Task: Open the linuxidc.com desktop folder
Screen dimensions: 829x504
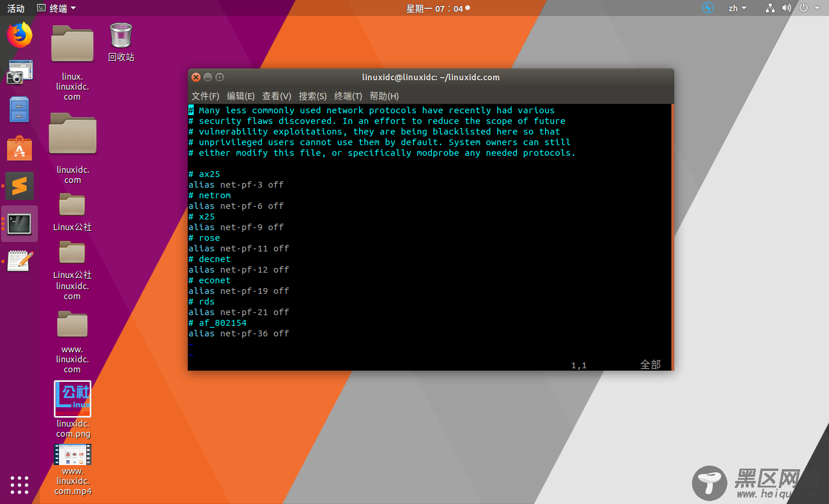Action: click(73, 148)
